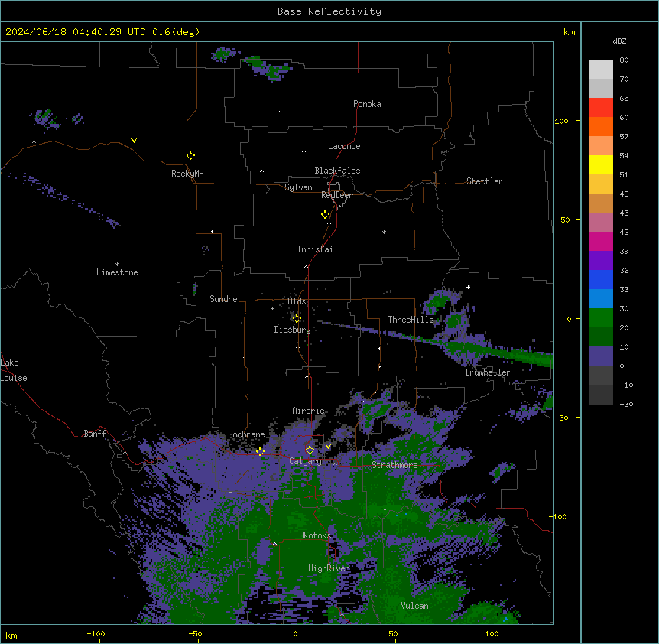Select the 45 dBZ mauve swatch
This screenshot has width=659, height=644.
tap(601, 222)
